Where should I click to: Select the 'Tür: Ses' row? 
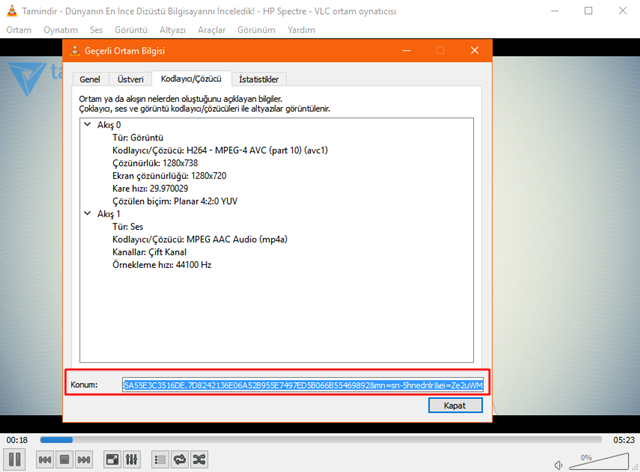pyautogui.click(x=128, y=227)
